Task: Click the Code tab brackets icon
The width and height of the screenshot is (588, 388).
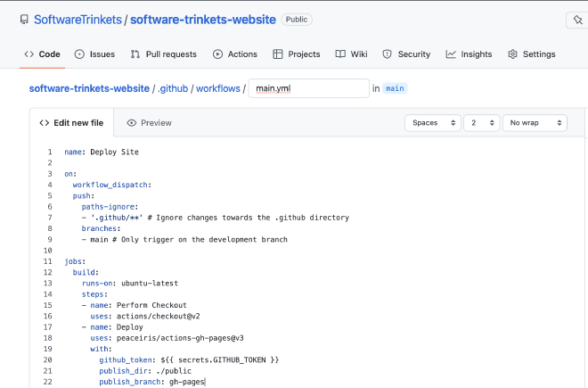Action: pyautogui.click(x=29, y=54)
